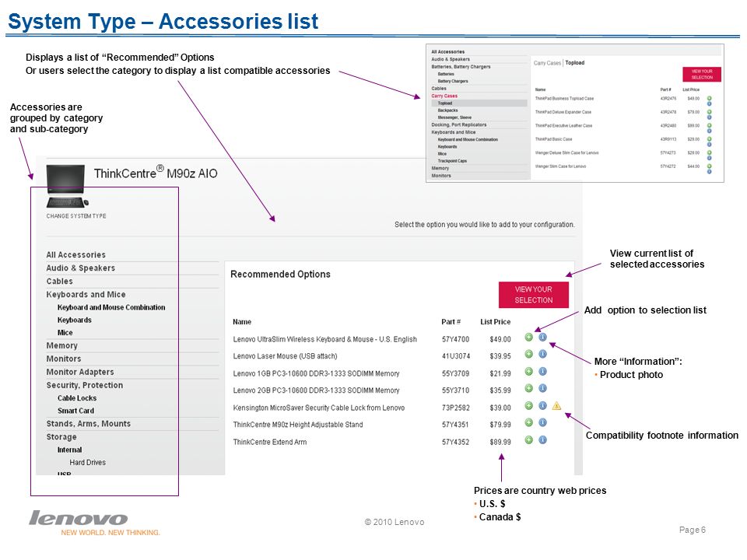Viewport: 747px width, 560px height.
Task: Open the Storage category
Action: click(x=61, y=437)
